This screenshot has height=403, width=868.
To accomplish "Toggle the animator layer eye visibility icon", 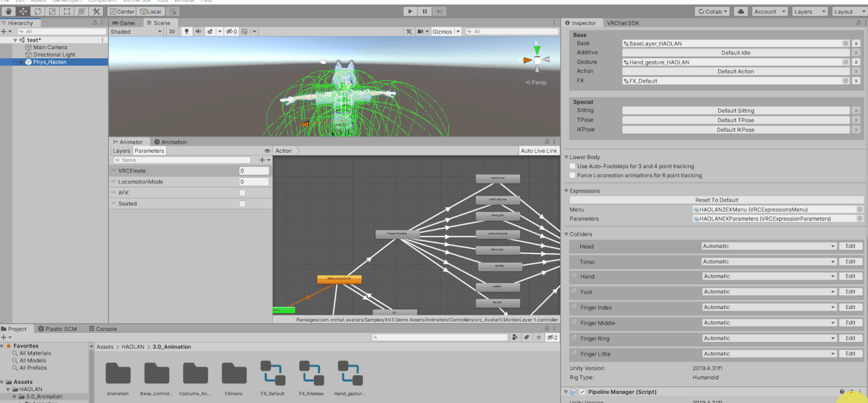I will 267,151.
